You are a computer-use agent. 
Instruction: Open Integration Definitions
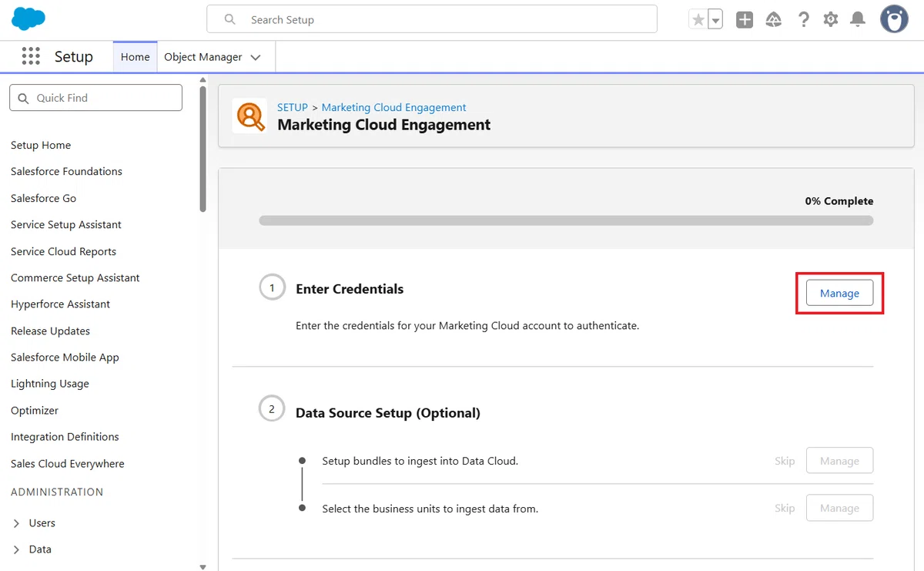[65, 436]
